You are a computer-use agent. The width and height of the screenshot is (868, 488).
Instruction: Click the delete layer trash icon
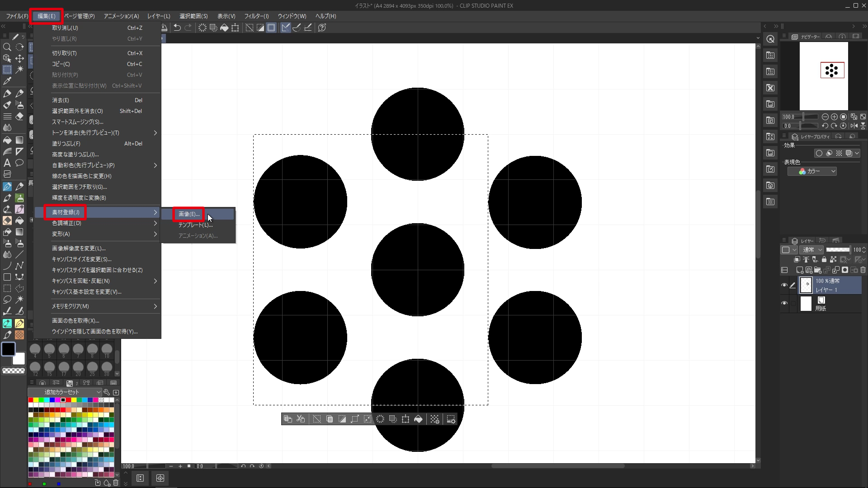click(863, 270)
